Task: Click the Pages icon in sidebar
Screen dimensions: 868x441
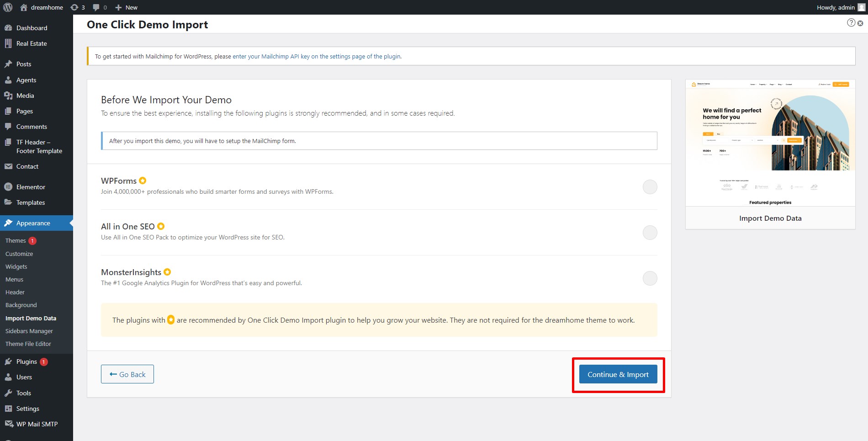Action: [8, 111]
